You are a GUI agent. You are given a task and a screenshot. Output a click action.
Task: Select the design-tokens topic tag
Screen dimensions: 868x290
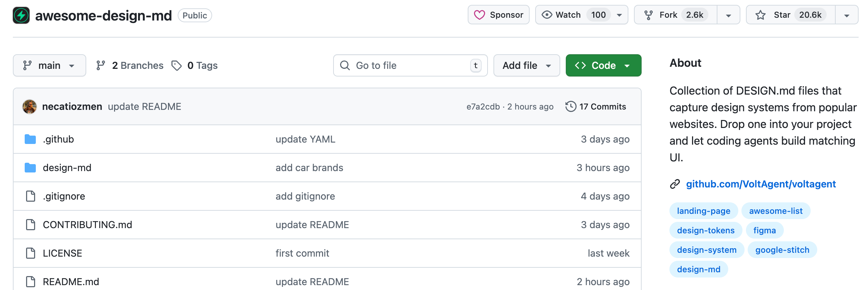coord(706,230)
